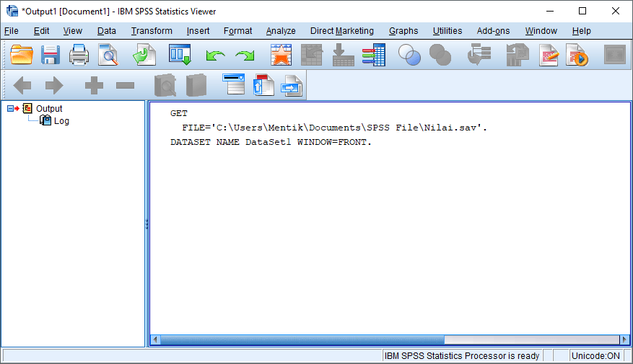
Task: Maximize the SPSS Viewer window
Action: tap(582, 11)
